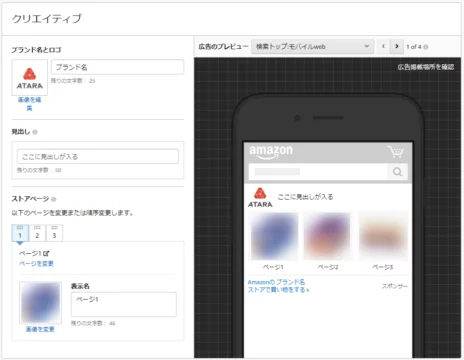
Task: Click the ATARA brand logo image
Action: (30, 78)
